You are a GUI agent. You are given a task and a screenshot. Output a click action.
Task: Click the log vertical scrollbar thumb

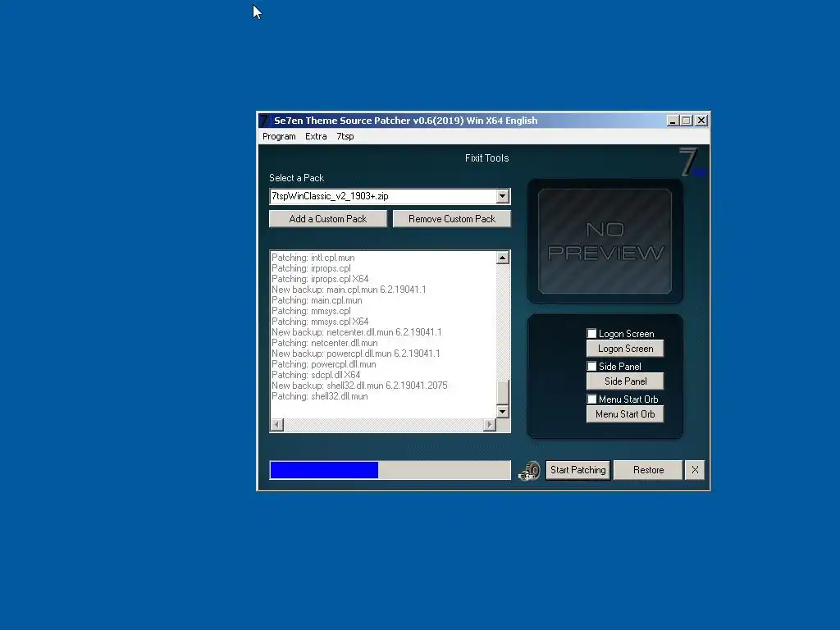tap(502, 391)
